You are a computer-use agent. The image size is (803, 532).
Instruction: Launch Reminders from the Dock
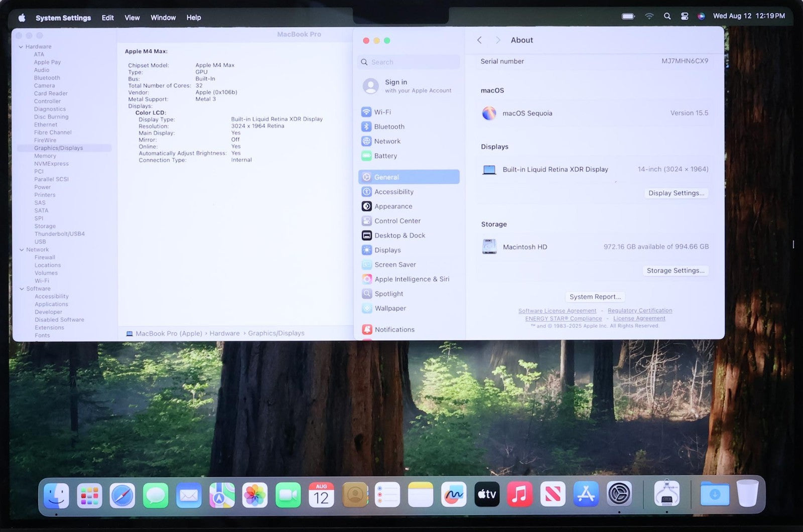coord(387,495)
